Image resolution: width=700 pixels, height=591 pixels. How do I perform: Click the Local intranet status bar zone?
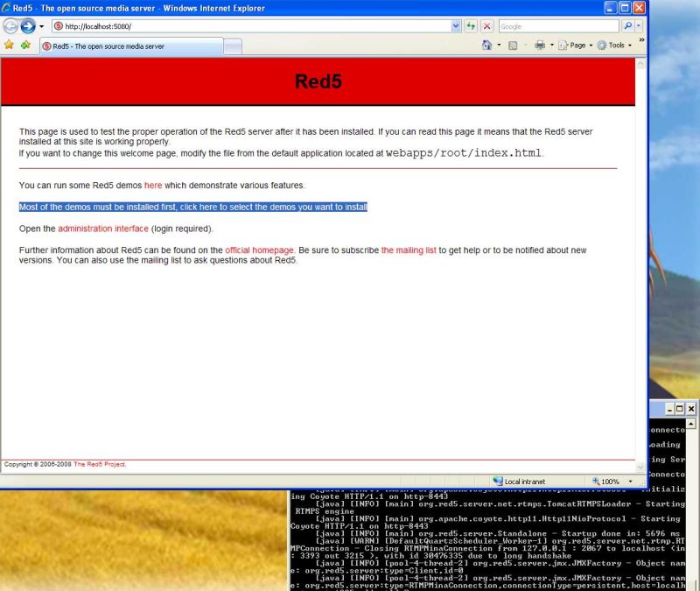(x=525, y=480)
